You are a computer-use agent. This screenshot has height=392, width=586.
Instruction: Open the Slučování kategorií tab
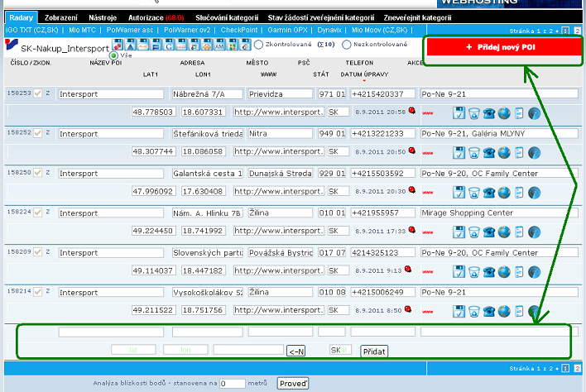pos(224,17)
